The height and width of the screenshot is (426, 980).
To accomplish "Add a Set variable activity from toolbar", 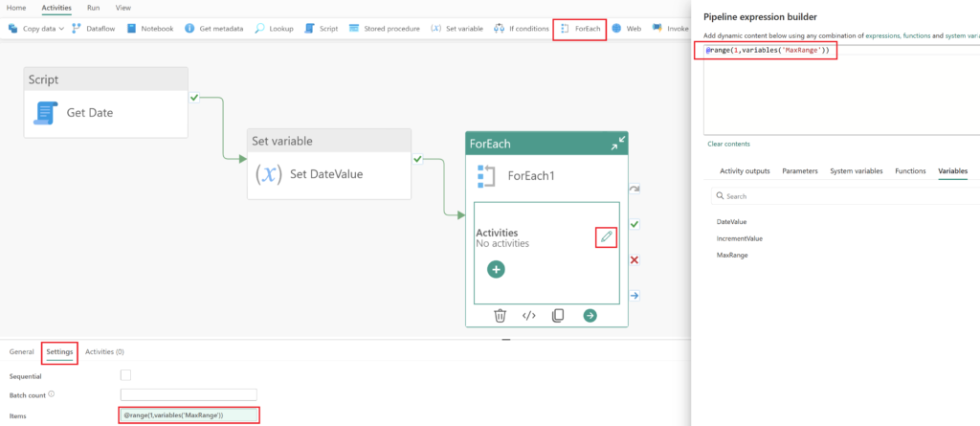I will 457,29.
